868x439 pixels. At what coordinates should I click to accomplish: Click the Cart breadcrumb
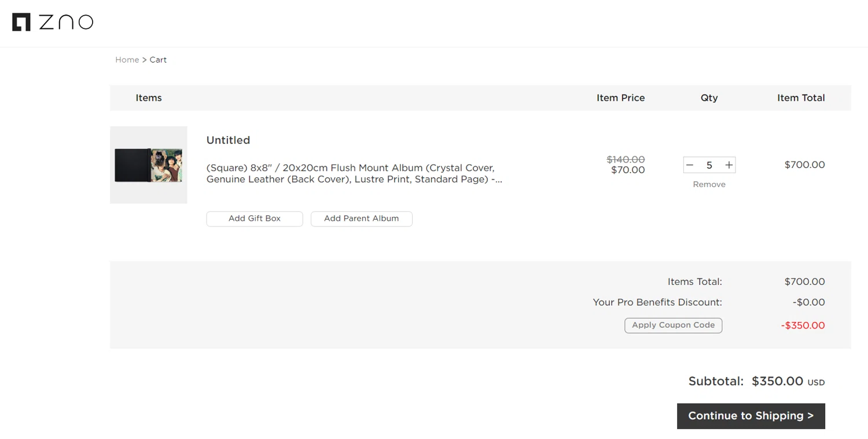click(158, 60)
